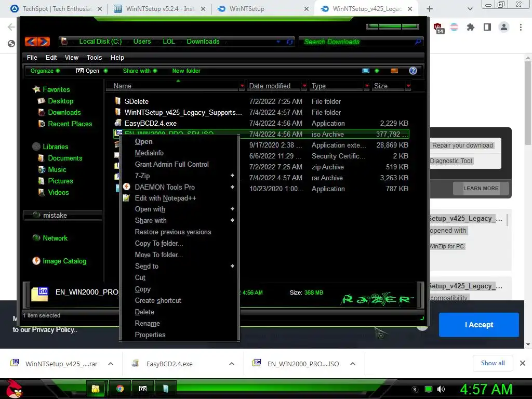Click the I Accept button
Image resolution: width=532 pixels, height=399 pixels.
(x=478, y=325)
